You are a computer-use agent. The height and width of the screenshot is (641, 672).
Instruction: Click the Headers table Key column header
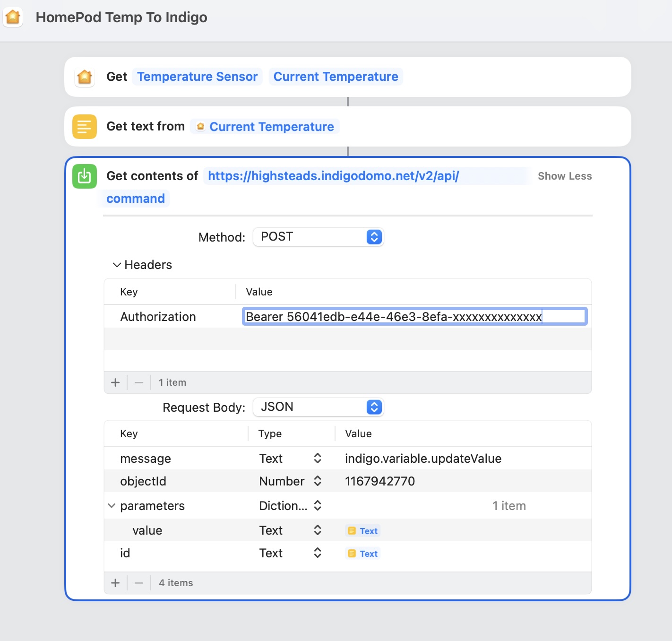129,292
